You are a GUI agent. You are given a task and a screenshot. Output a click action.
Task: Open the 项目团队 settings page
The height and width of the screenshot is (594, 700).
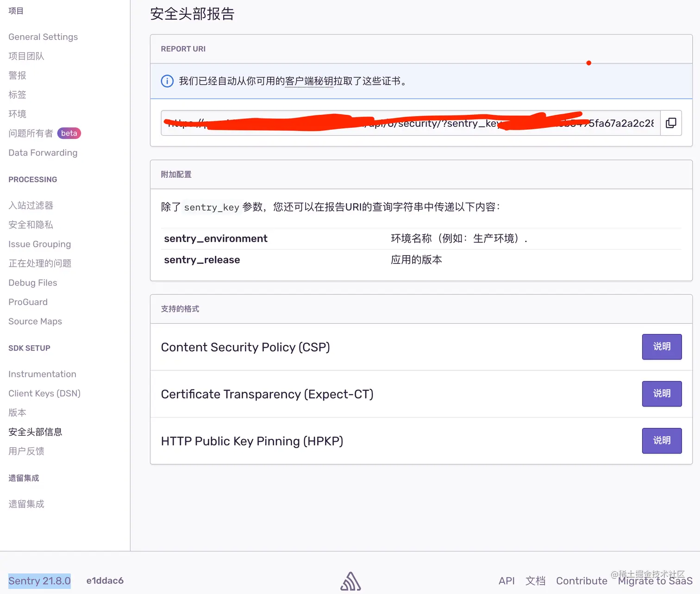click(26, 56)
